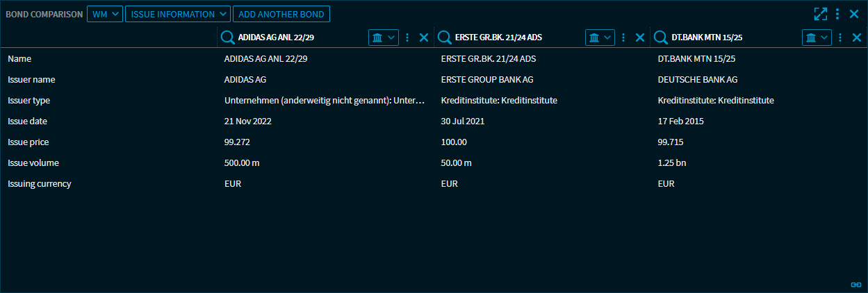Image resolution: width=868 pixels, height=293 pixels.
Task: Remove the ERSTE GR.BK. 21/24 ADS column
Action: [640, 37]
